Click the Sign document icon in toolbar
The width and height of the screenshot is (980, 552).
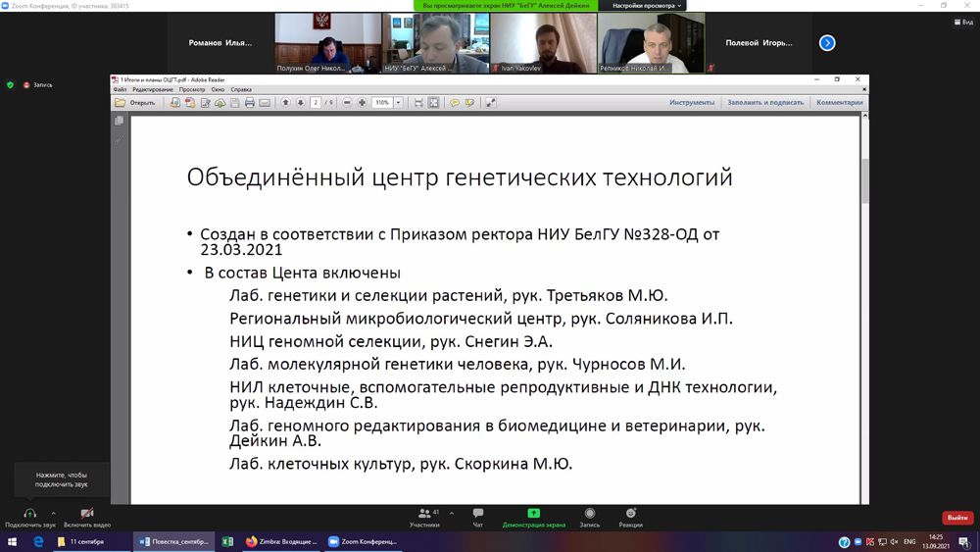pyautogui.click(x=205, y=103)
